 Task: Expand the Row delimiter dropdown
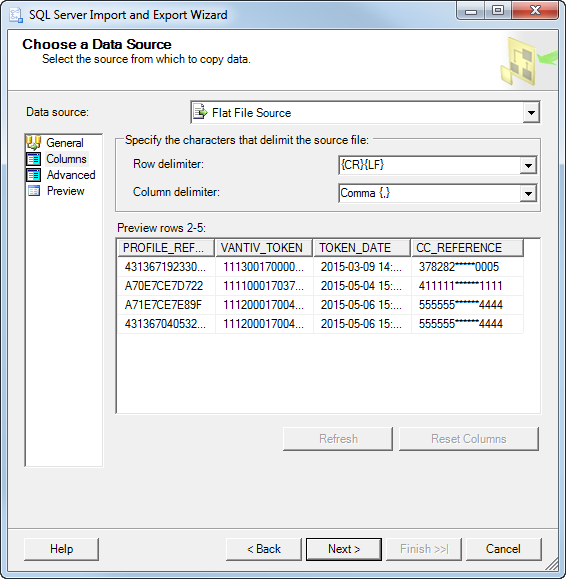(x=528, y=165)
